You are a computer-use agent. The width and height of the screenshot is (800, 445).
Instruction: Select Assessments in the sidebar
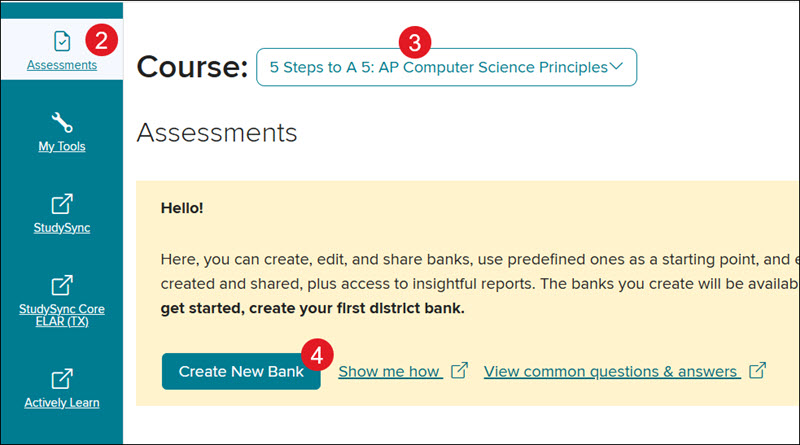coord(62,65)
